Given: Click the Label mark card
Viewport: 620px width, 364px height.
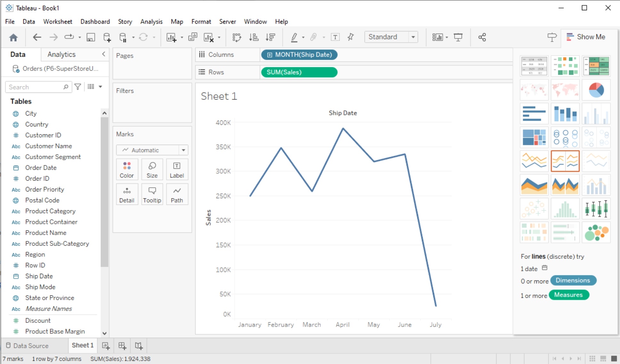Looking at the screenshot, I should [x=177, y=169].
